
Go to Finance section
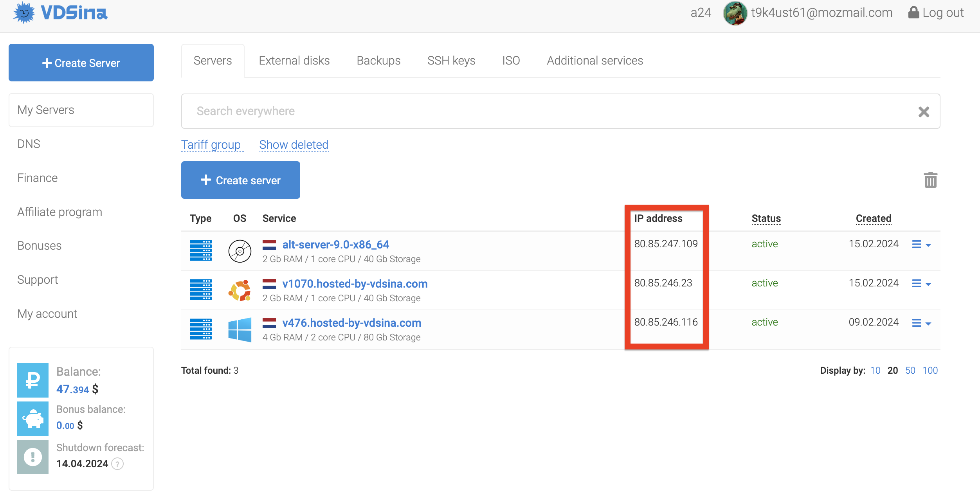[38, 178]
